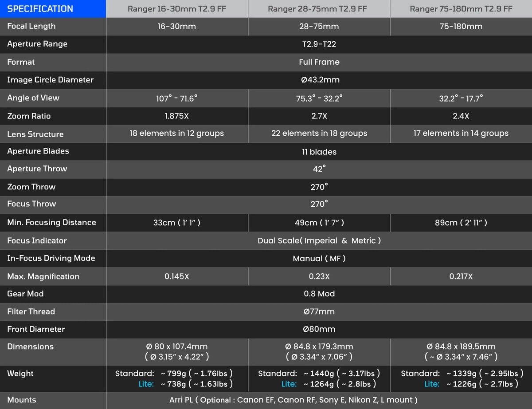Click the blue Lite label under 75-180mm weight
Viewport: 532px width, 409px height.
pyautogui.click(x=432, y=384)
